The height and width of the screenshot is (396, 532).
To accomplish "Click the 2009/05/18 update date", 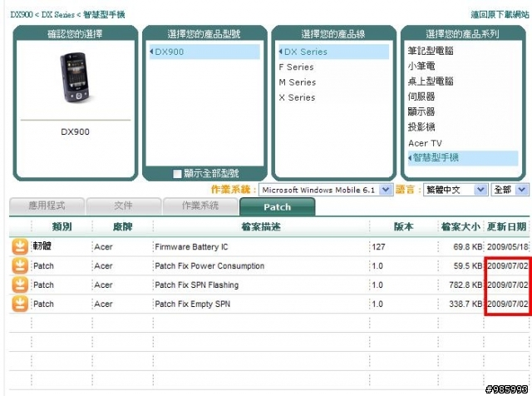I will tap(508, 247).
